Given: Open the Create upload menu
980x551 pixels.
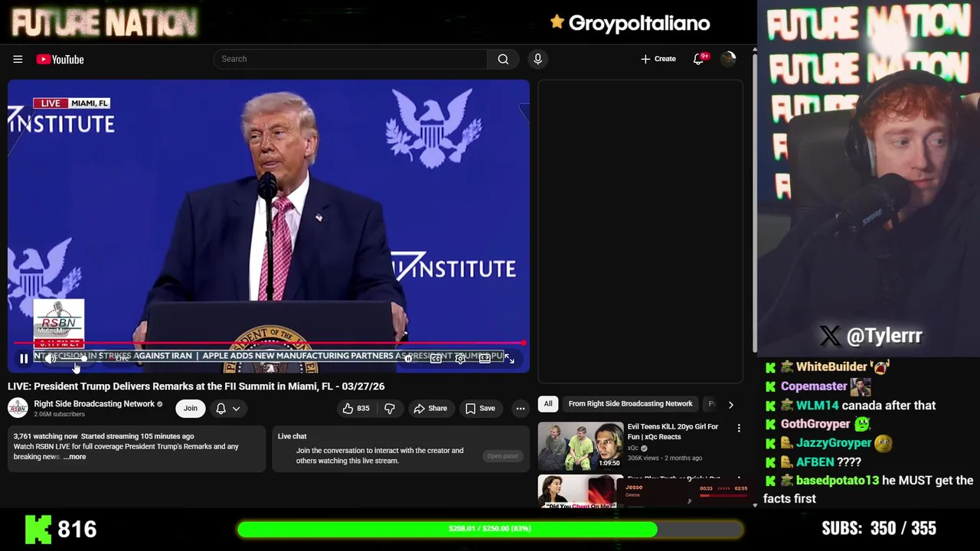Looking at the screenshot, I should [x=658, y=59].
